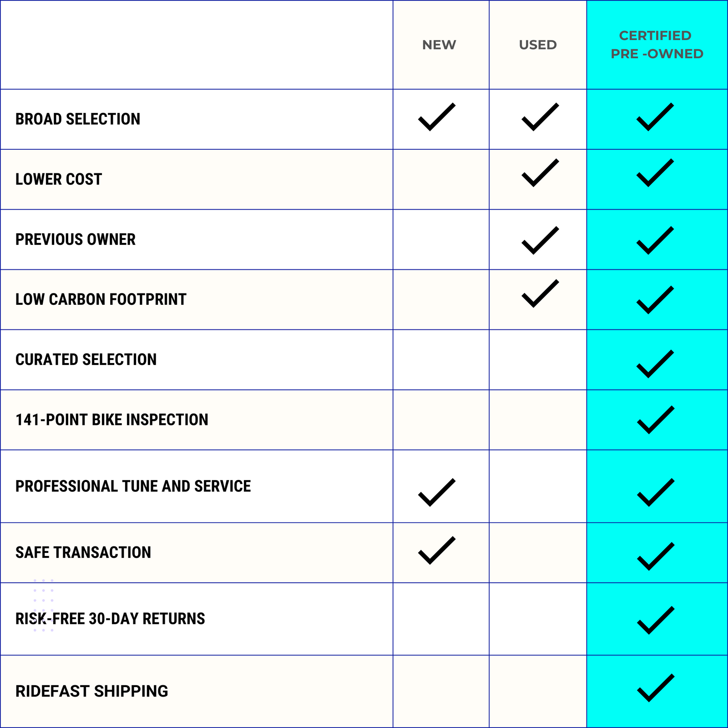
Task: Click the Ridefast Shipping row label
Action: coord(92,691)
